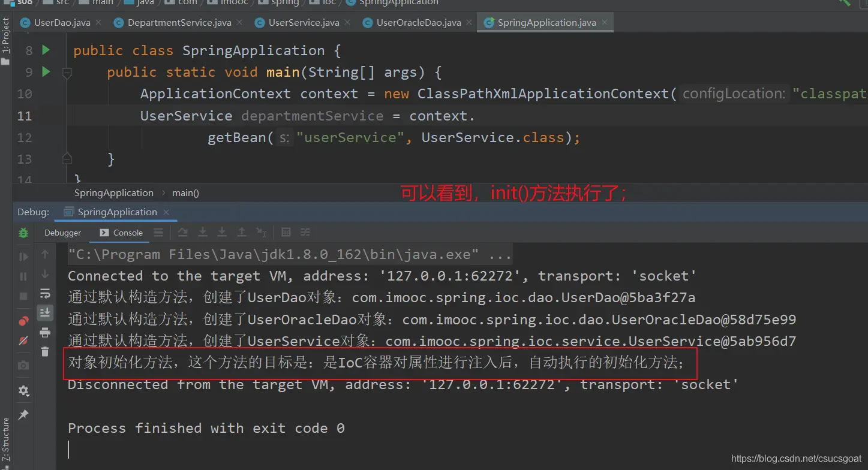Click Run to Cursor icon
This screenshot has width=868, height=470.
click(x=262, y=233)
